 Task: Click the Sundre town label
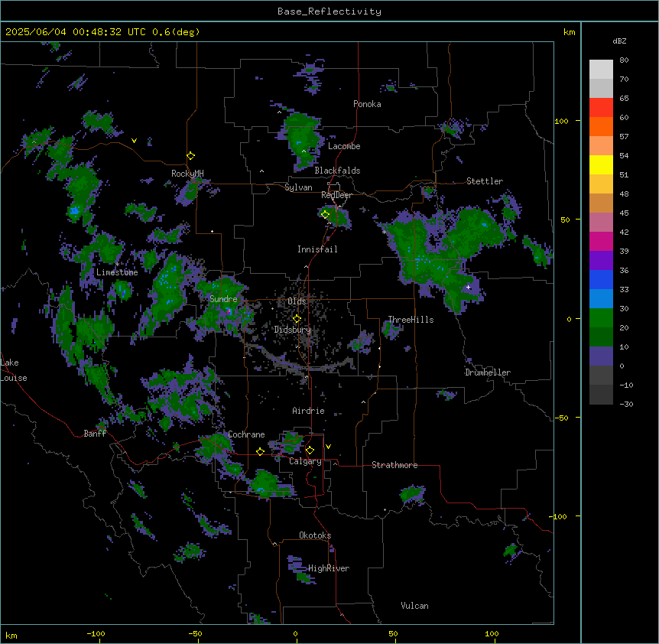[223, 299]
